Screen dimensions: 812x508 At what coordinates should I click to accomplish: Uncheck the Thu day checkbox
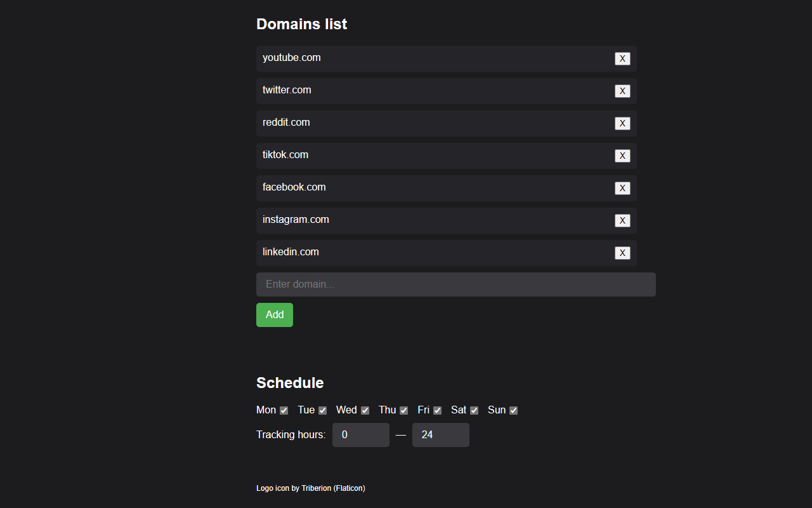tap(403, 411)
